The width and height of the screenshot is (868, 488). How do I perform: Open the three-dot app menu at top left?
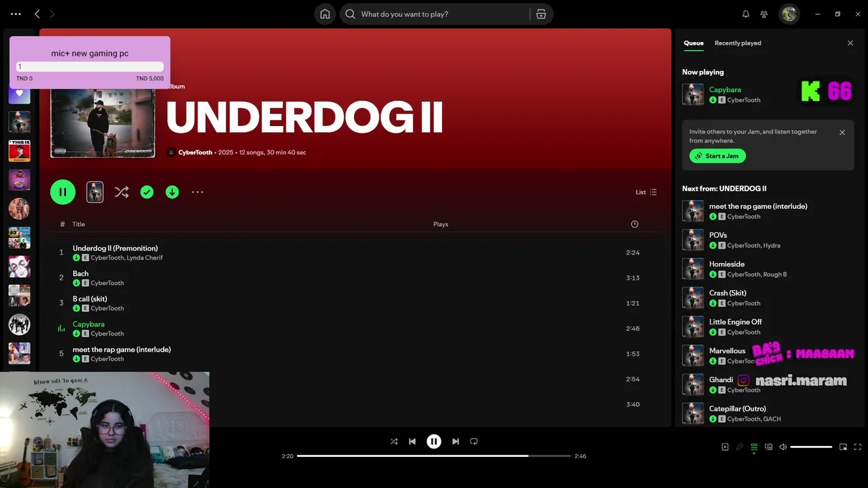16,14
